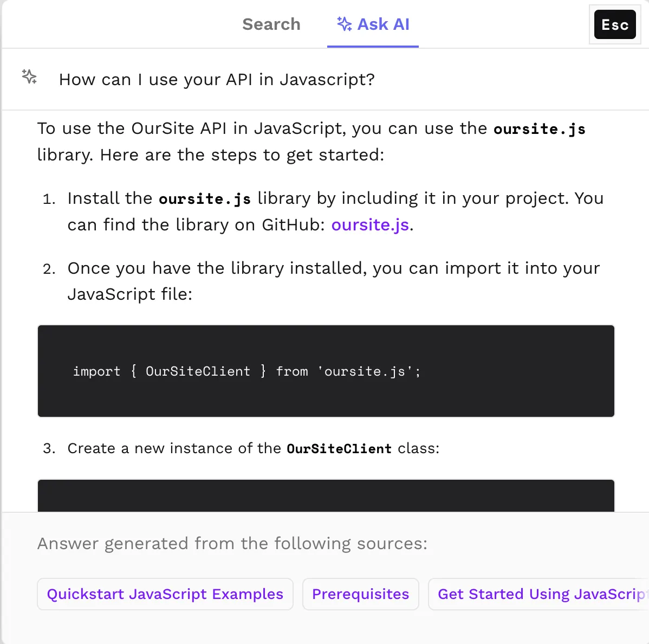Screen dimensions: 649x644
Task: Open the Quickstart JavaScript Examples source
Action: pyautogui.click(x=165, y=594)
